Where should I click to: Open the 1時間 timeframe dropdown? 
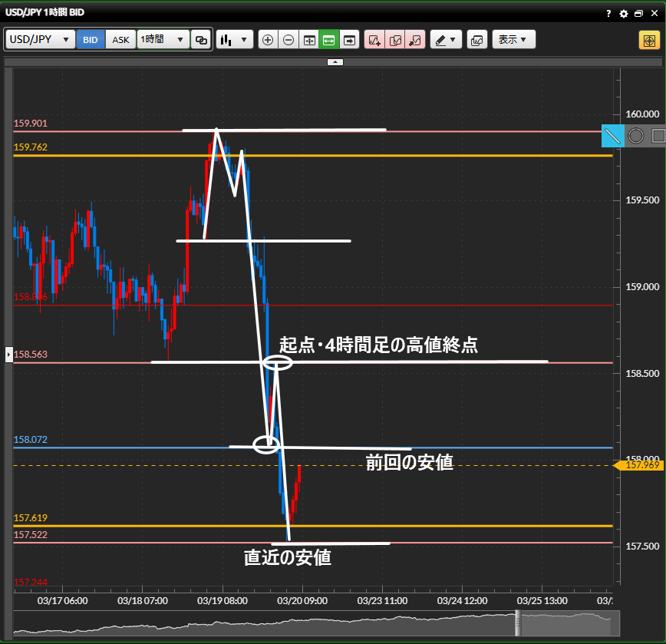163,40
